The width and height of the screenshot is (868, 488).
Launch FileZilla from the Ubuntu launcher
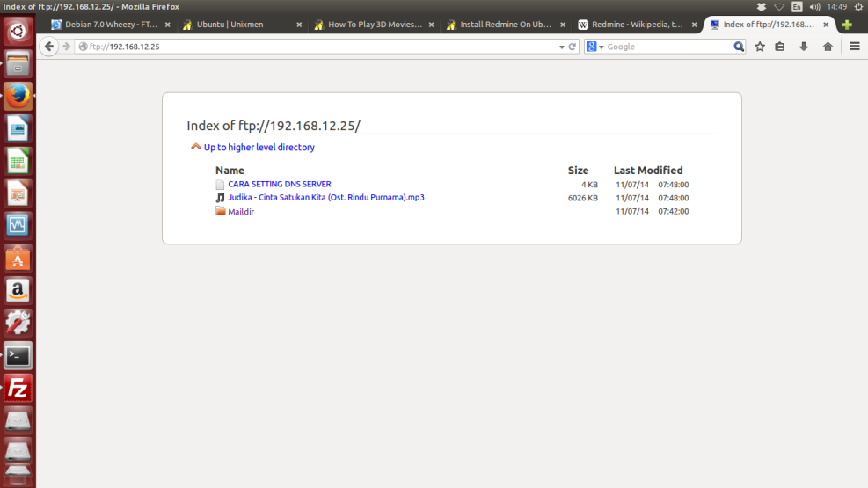18,388
